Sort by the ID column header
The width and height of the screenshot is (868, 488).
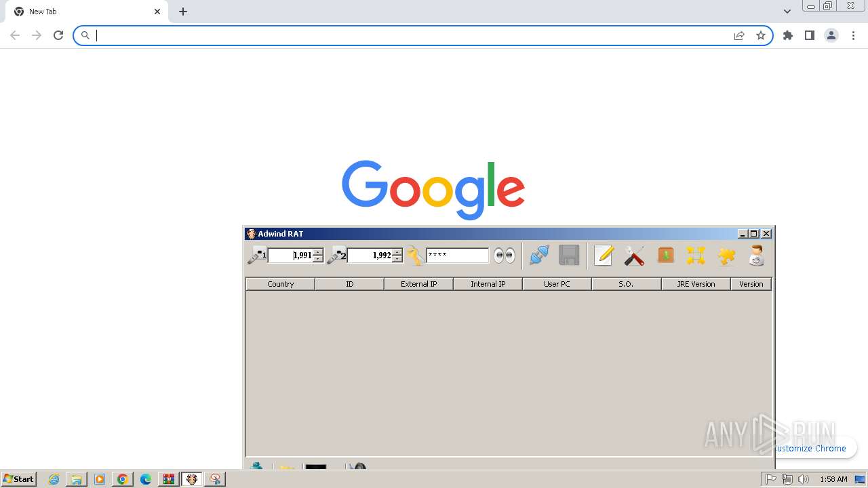(349, 284)
